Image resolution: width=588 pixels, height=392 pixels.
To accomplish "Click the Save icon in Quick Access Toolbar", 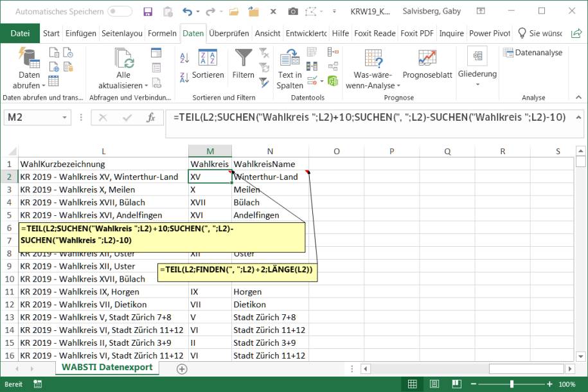I will click(148, 11).
